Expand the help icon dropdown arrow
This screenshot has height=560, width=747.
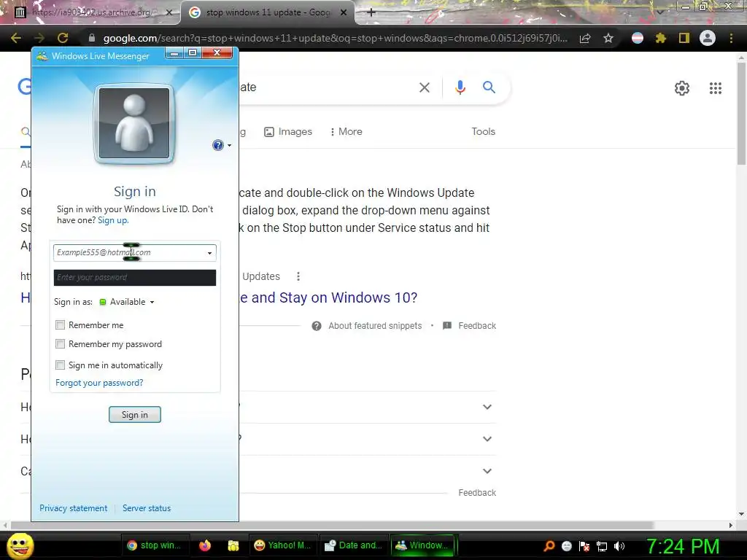tap(229, 145)
